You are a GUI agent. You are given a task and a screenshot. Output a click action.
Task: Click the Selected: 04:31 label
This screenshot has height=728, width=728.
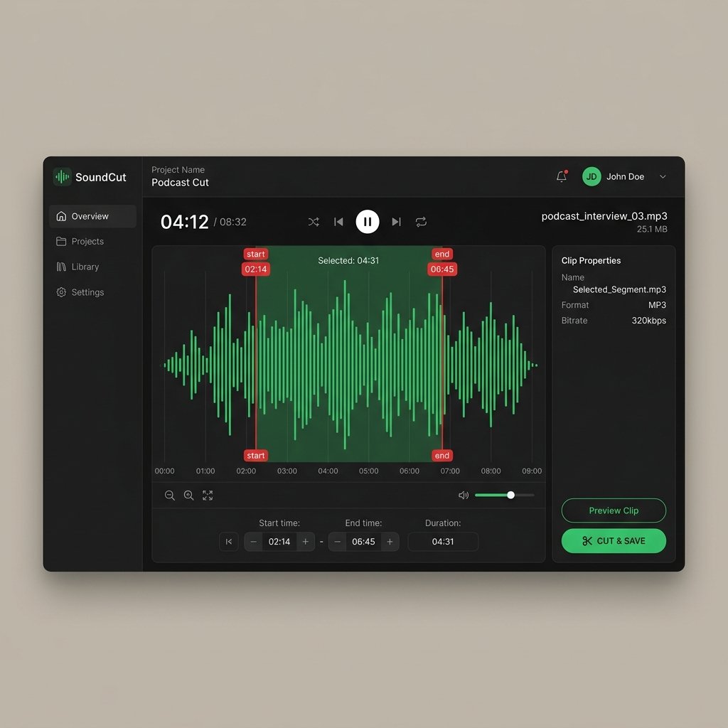pyautogui.click(x=348, y=261)
